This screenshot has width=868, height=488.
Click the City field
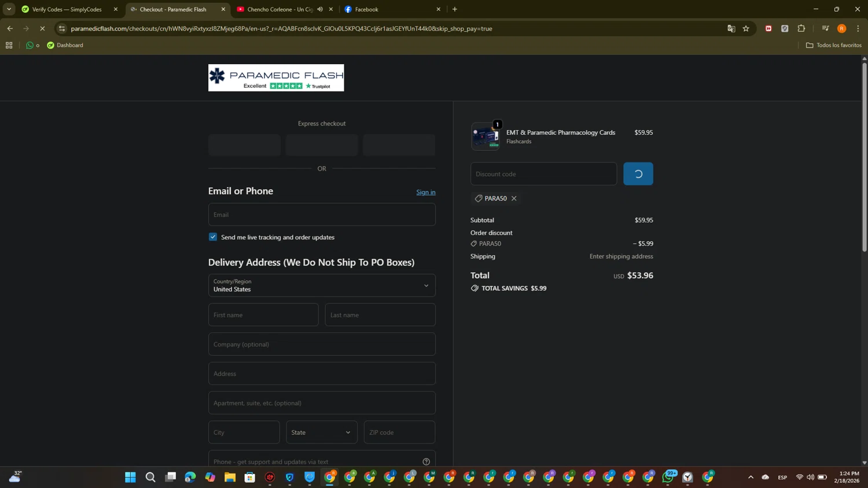pyautogui.click(x=244, y=432)
